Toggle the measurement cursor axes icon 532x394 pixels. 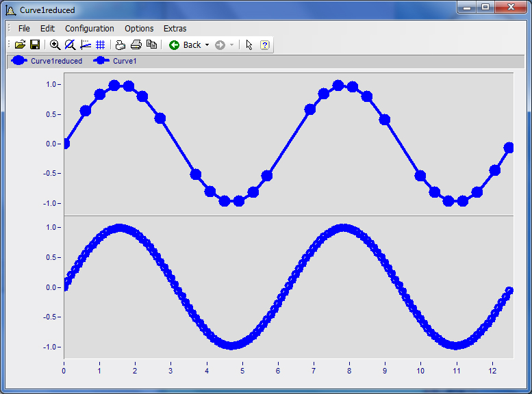coord(86,44)
